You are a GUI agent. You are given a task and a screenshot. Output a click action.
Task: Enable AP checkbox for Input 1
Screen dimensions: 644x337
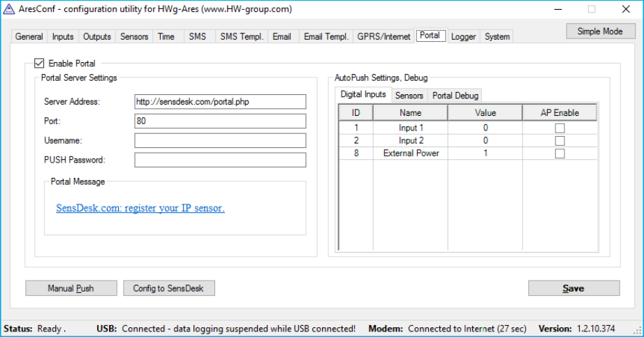(x=559, y=128)
